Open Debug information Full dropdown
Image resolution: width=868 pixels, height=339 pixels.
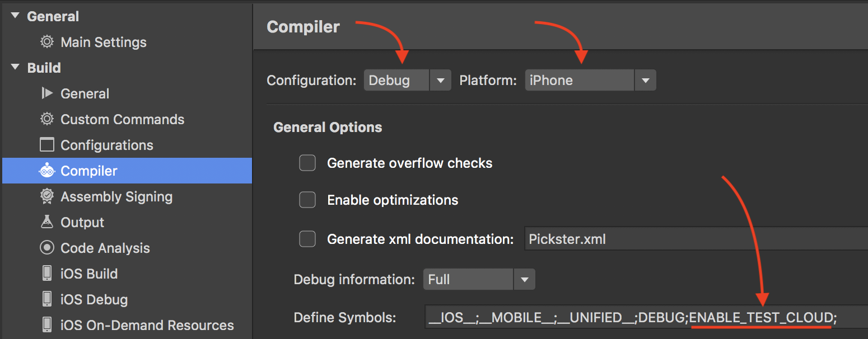[479, 279]
